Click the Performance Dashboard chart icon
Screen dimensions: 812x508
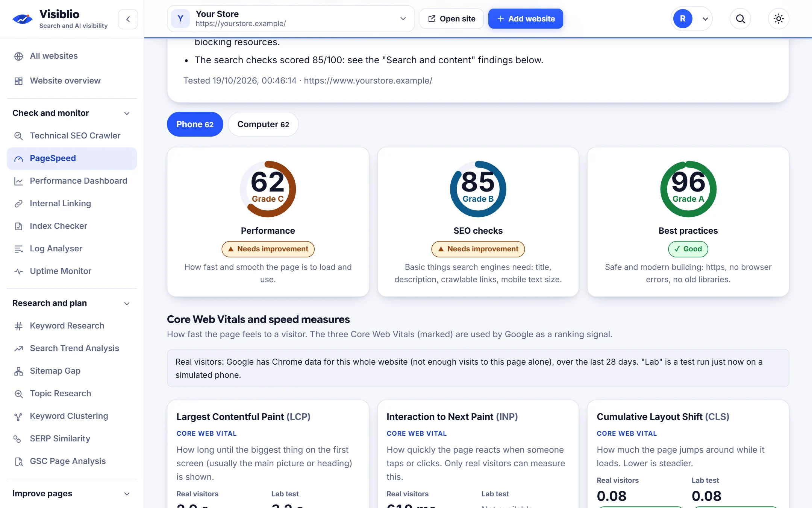coord(18,181)
